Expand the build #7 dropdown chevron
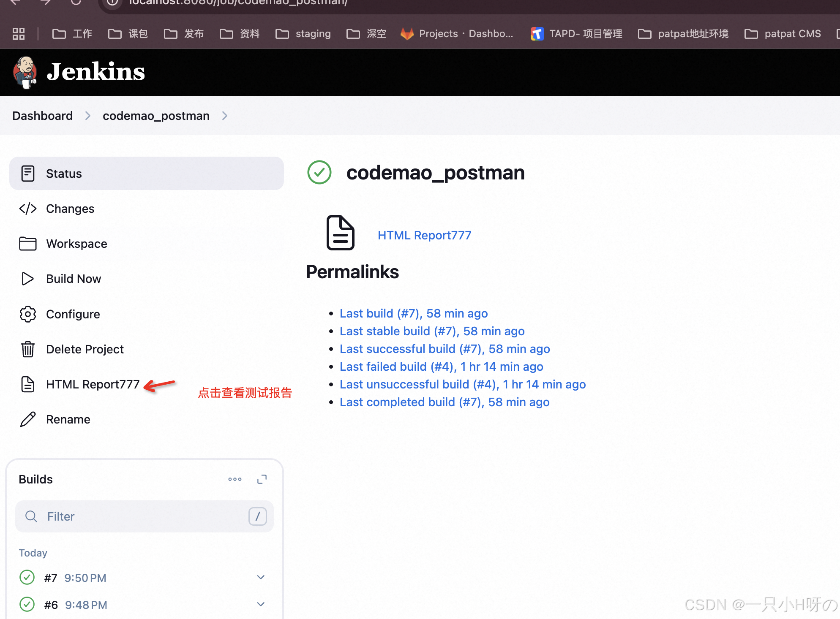Viewport: 840px width, 619px height. point(261,577)
